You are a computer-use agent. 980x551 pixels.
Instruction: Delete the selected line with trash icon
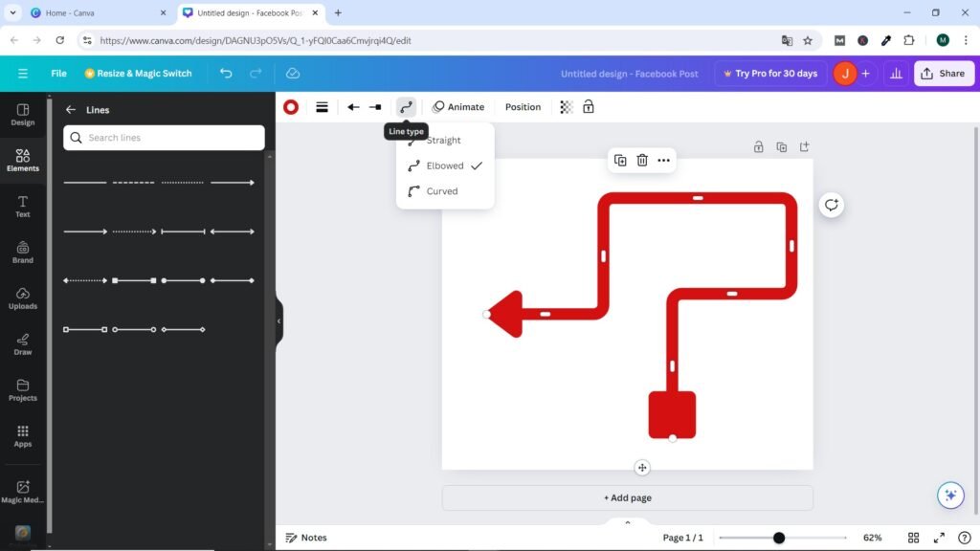coord(642,161)
